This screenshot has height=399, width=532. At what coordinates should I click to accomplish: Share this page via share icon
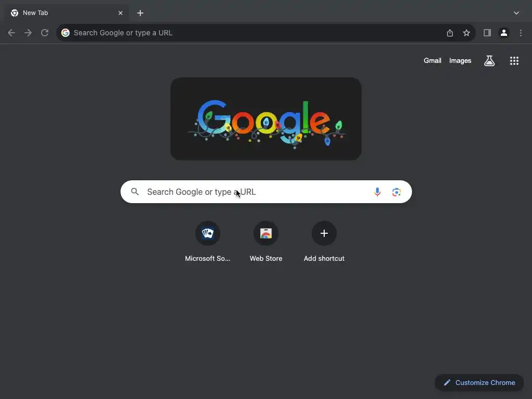point(450,33)
